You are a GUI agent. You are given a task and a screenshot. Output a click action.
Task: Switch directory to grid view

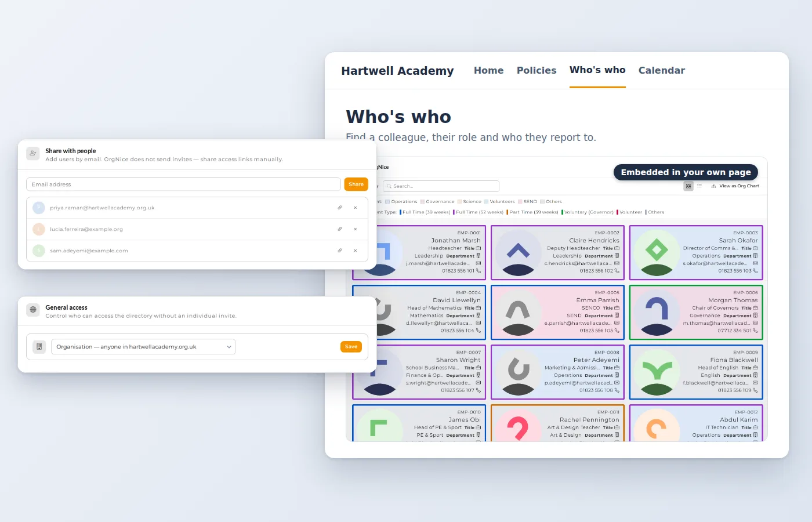(688, 186)
